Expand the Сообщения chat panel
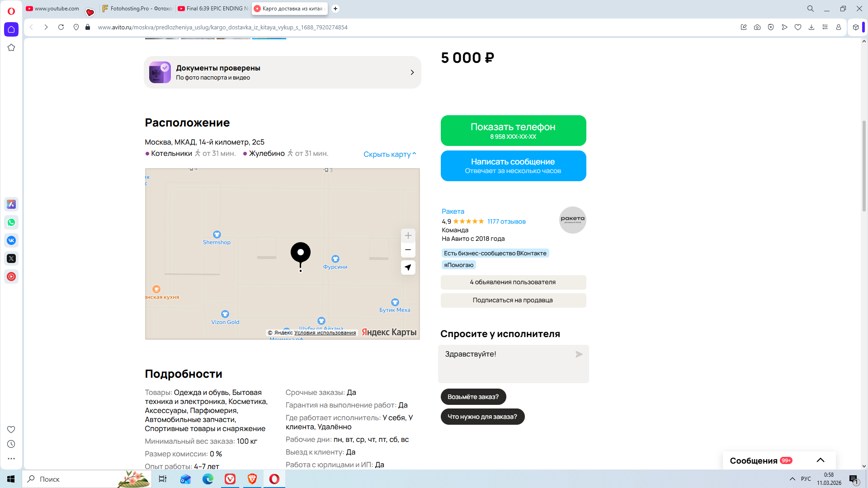The image size is (868, 488). [x=820, y=460]
